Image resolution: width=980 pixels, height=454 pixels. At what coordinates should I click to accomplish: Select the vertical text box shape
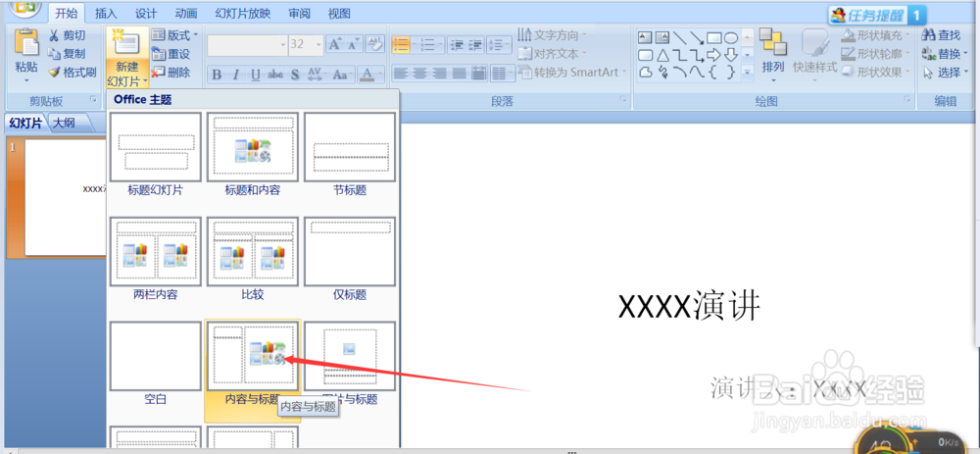click(x=661, y=37)
